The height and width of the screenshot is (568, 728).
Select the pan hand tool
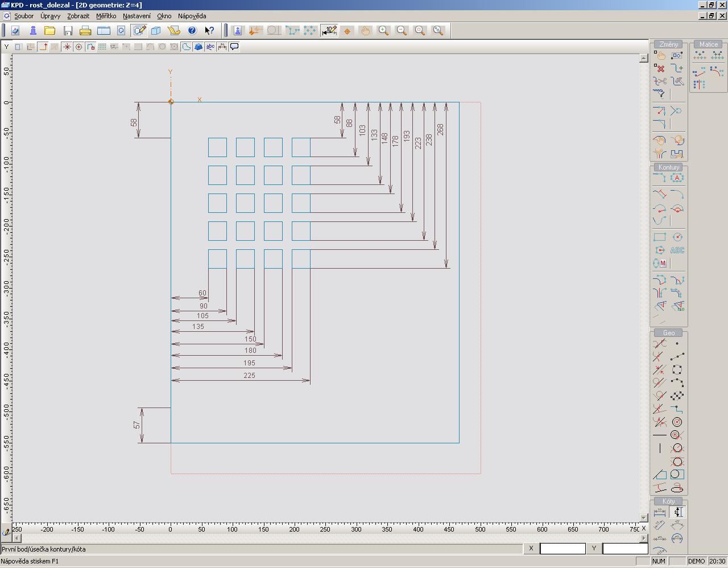(365, 31)
